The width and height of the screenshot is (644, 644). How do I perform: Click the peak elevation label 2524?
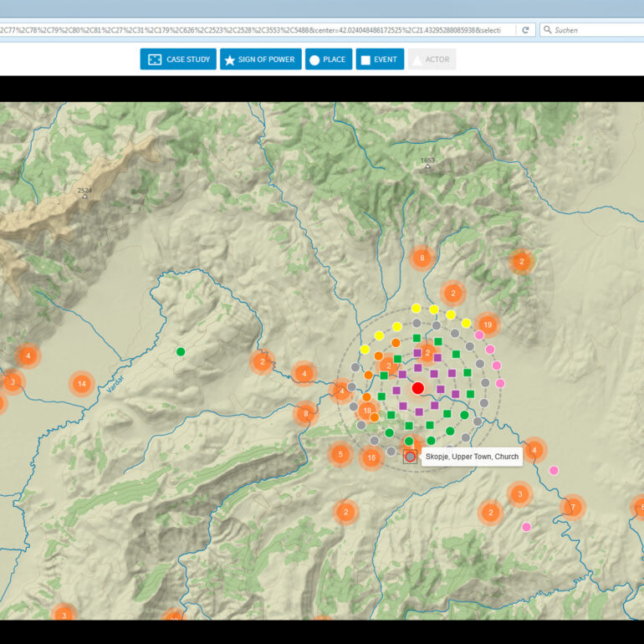point(84,190)
